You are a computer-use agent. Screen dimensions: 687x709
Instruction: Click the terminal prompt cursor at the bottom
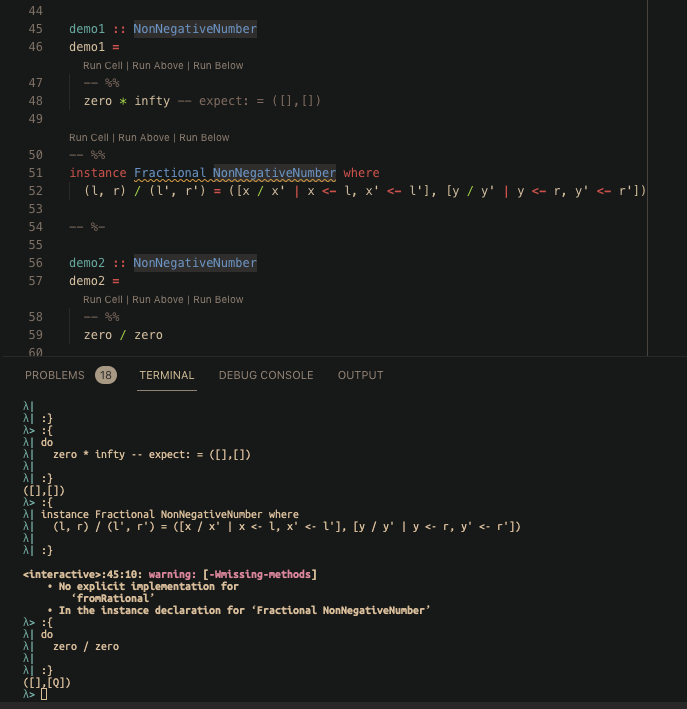(44, 694)
